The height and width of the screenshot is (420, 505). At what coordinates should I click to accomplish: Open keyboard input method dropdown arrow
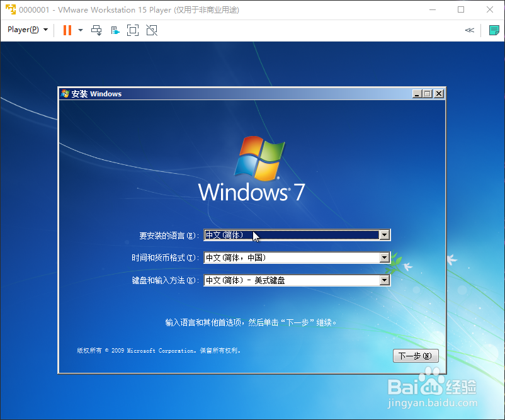[x=385, y=281]
